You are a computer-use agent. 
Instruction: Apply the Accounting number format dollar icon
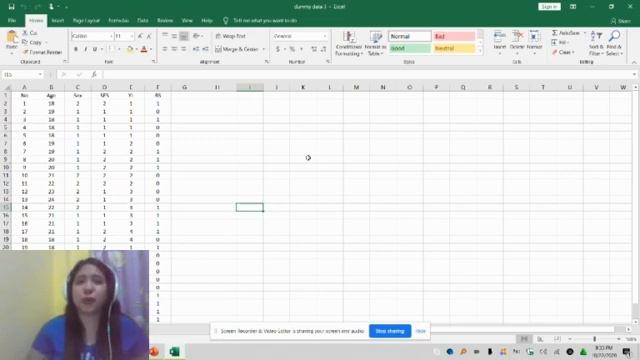coord(278,49)
